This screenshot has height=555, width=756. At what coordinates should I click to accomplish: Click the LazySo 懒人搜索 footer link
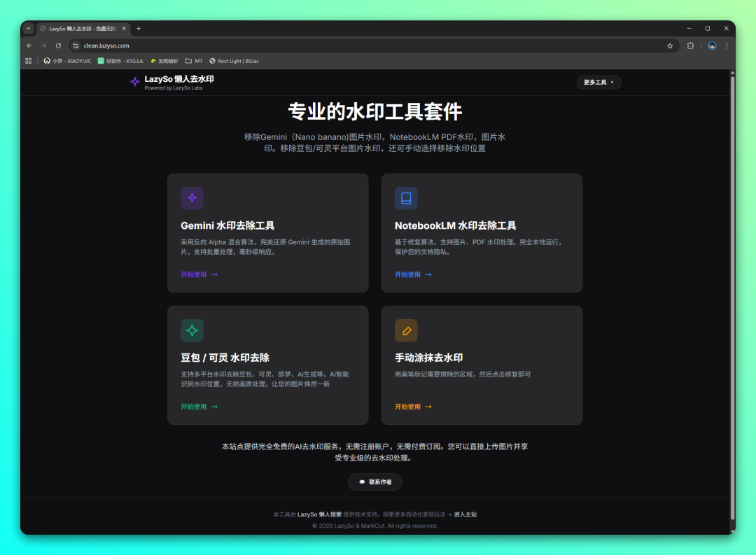coord(319,514)
